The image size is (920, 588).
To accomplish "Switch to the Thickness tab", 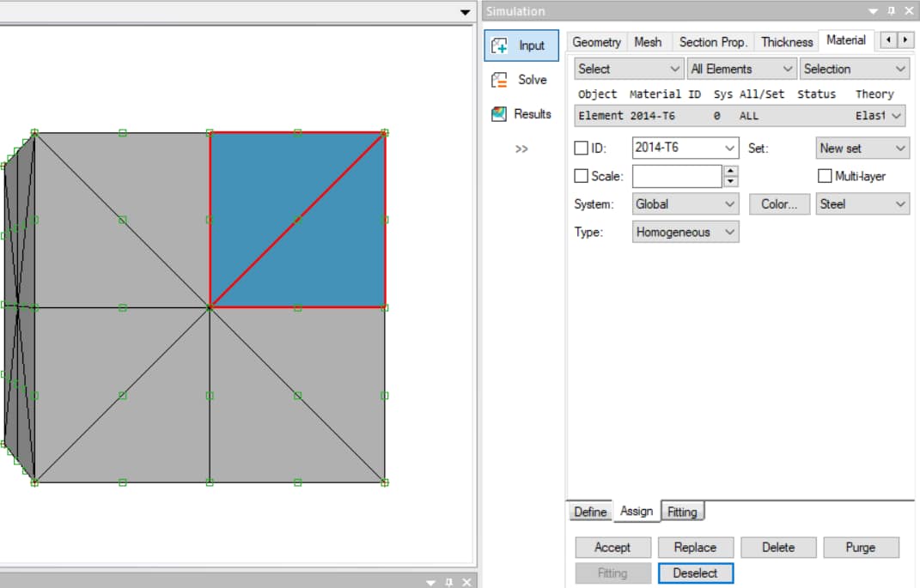I will (x=786, y=42).
